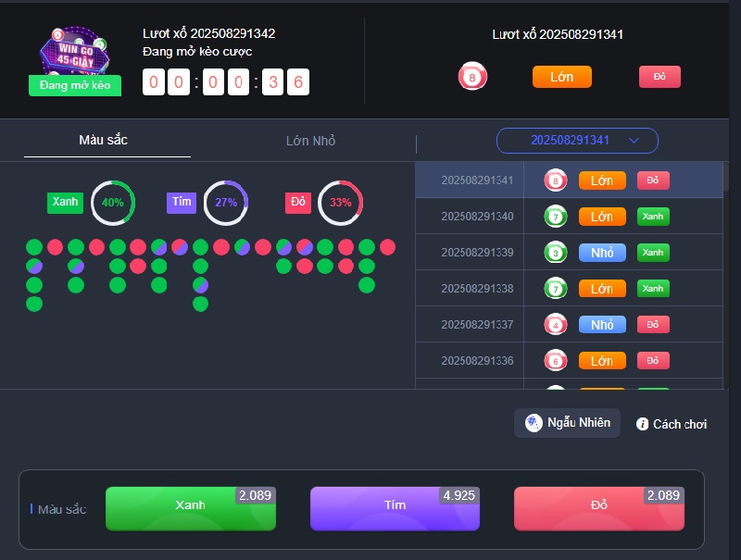Screen dimensions: 741x560
Task: Open the 202508291341 round dropdown
Action: (577, 141)
